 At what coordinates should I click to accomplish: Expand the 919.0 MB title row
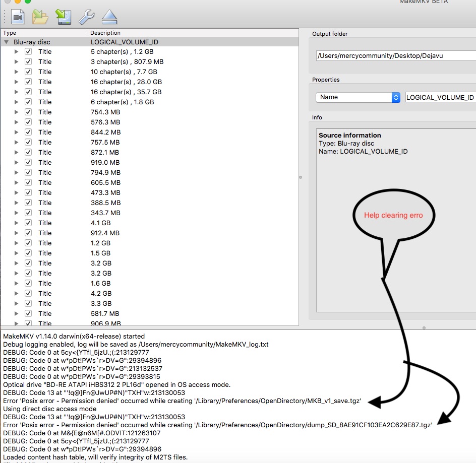[16, 162]
